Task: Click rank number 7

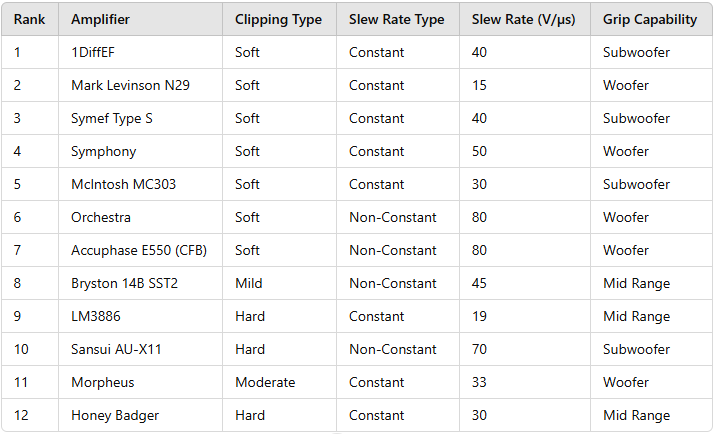Action: pos(17,250)
